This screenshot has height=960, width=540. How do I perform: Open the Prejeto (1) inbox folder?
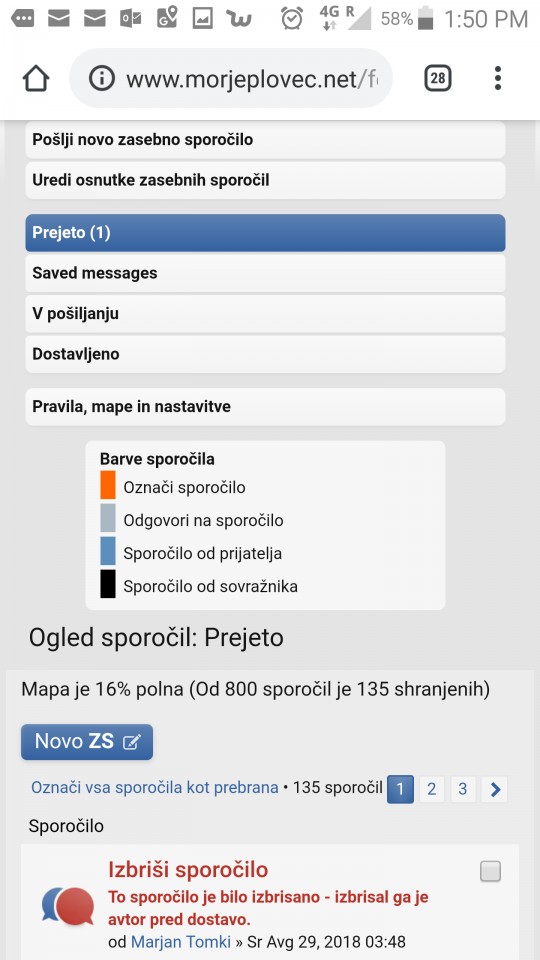(265, 233)
